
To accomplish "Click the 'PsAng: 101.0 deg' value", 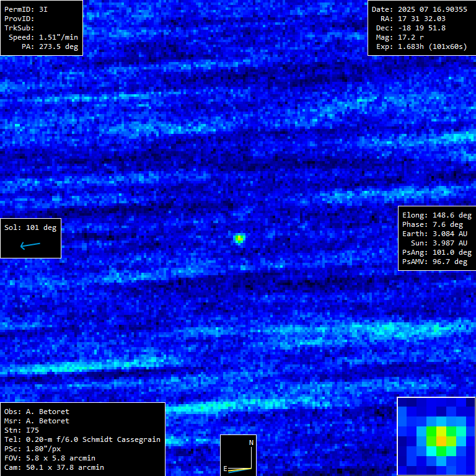I will [437, 253].
